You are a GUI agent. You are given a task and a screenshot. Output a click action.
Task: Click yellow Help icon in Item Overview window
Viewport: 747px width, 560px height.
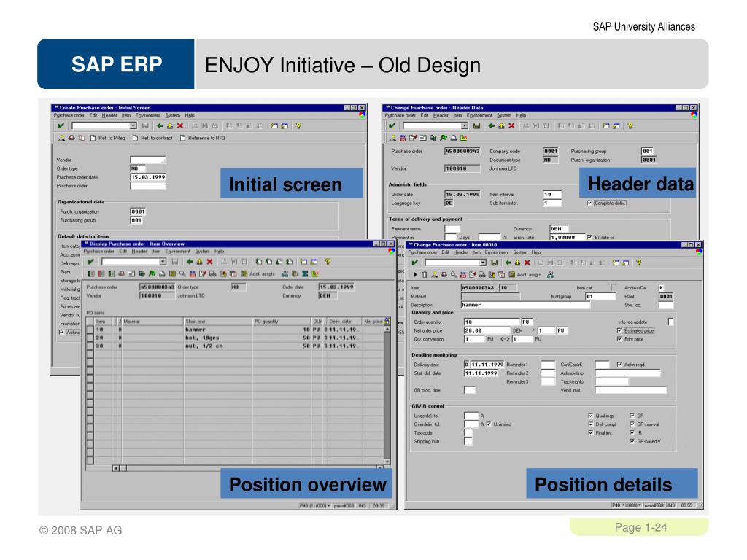[328, 262]
